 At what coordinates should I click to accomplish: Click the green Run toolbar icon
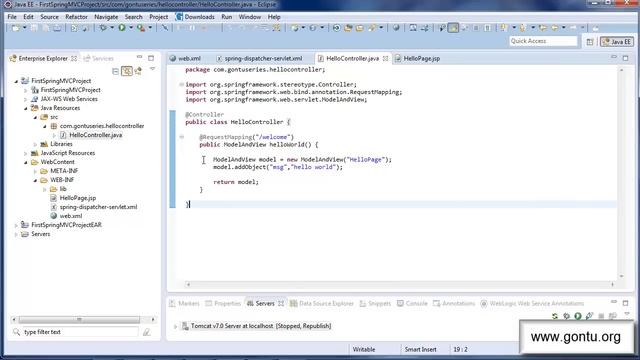coord(122,28)
